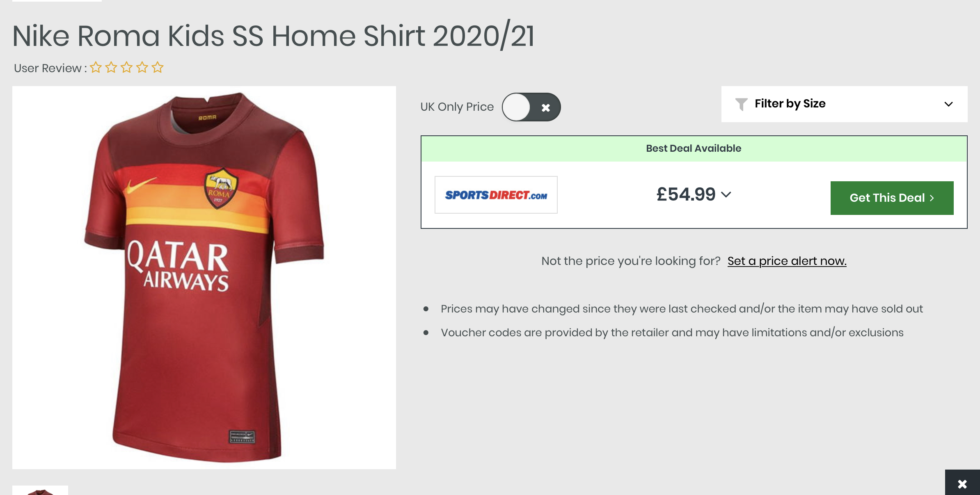The width and height of the screenshot is (980, 495).
Task: Give a five-star user rating
Action: [158, 67]
